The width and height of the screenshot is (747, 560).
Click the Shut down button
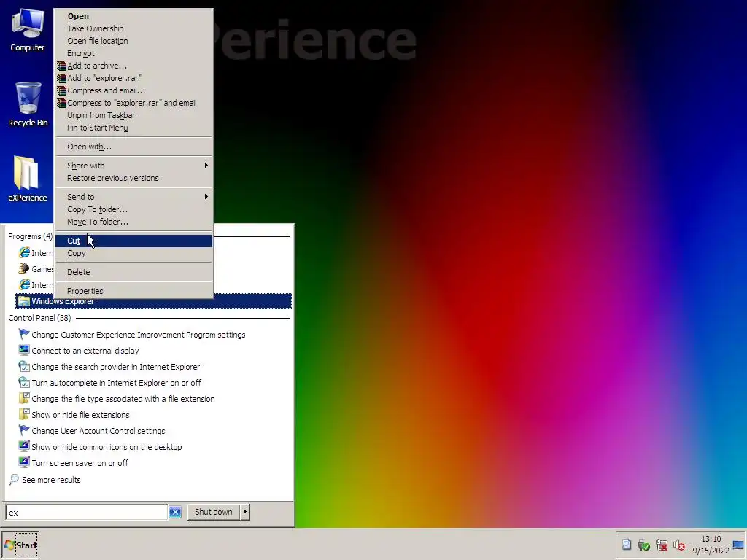pyautogui.click(x=214, y=512)
